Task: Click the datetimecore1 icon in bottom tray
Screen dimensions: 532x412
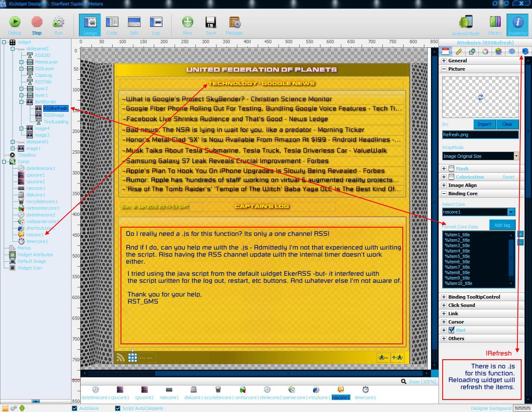Action: pyautogui.click(x=95, y=390)
